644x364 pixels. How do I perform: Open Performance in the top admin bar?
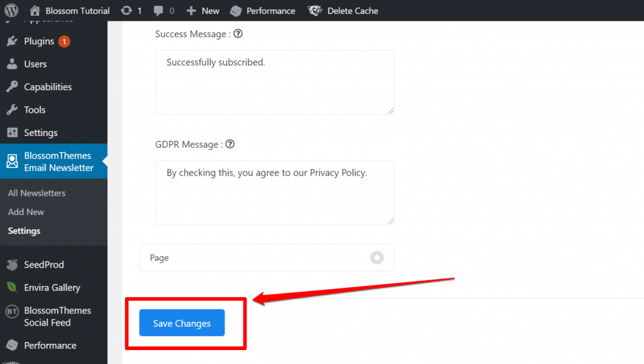(x=263, y=11)
